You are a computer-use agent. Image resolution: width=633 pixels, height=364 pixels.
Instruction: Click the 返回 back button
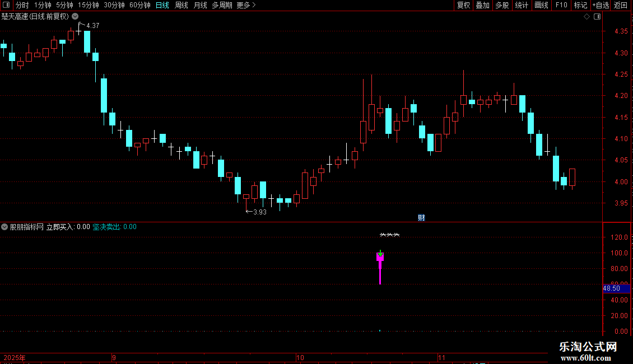(621, 5)
